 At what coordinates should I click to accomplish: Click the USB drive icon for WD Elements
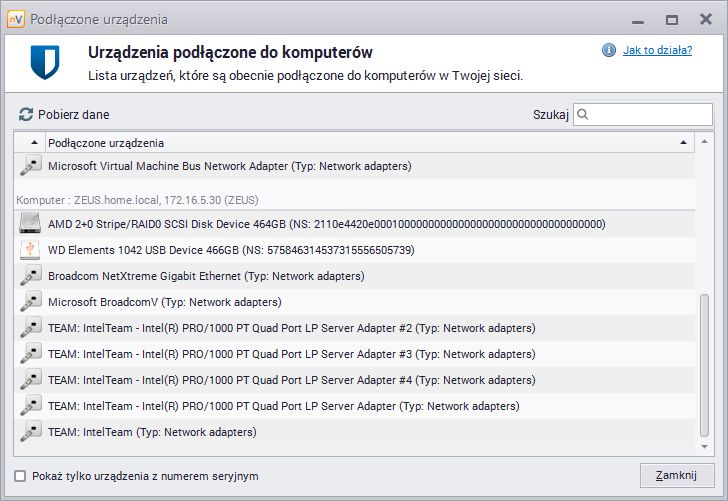[30, 249]
